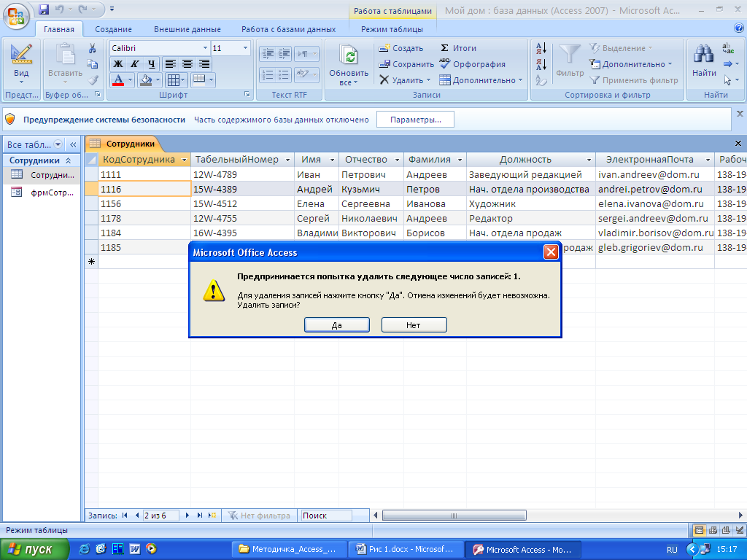Click the Go To arrow icon
Screen dimensions: 747x560
click(x=728, y=64)
